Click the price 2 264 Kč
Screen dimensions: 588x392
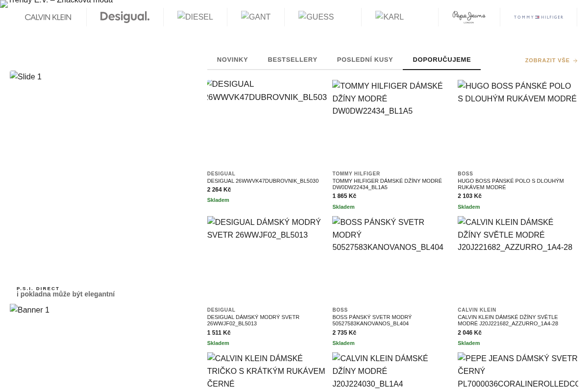(219, 190)
